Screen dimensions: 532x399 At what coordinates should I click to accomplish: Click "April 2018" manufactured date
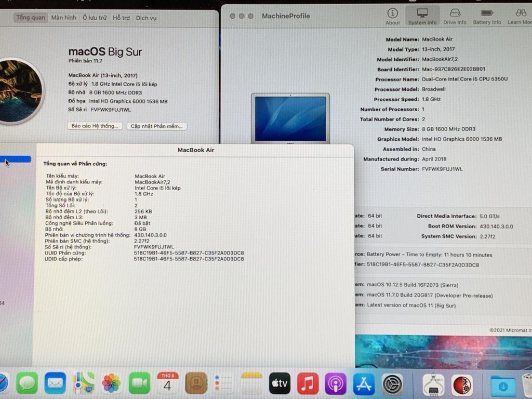point(434,159)
